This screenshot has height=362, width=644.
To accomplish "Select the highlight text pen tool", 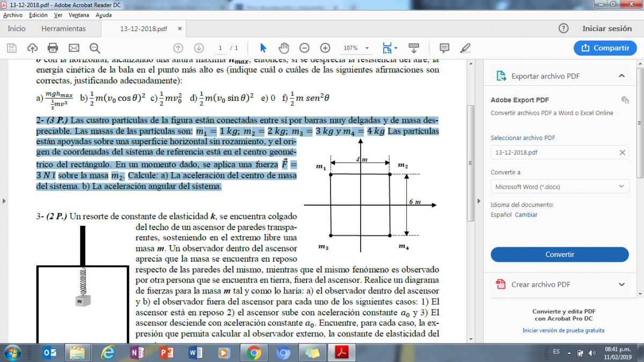I will coord(465,48).
